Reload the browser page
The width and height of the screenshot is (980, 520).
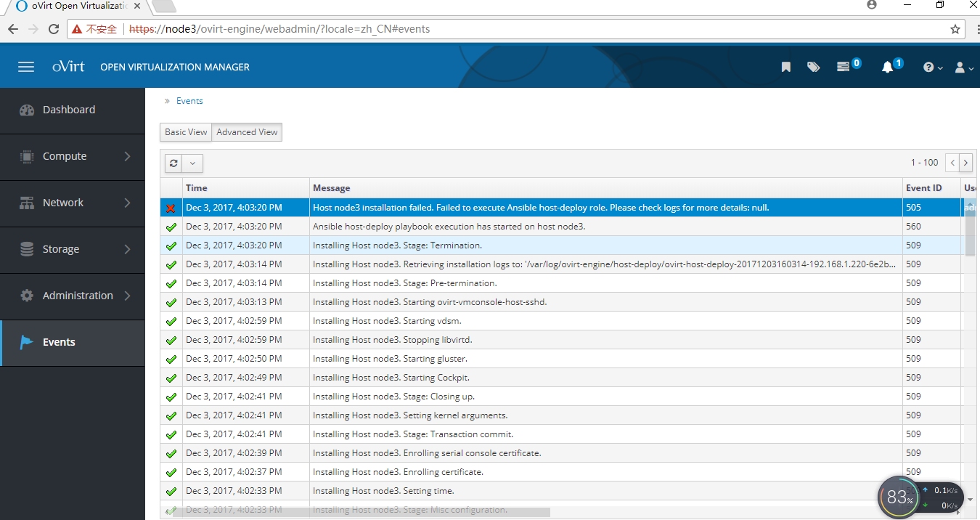click(53, 29)
